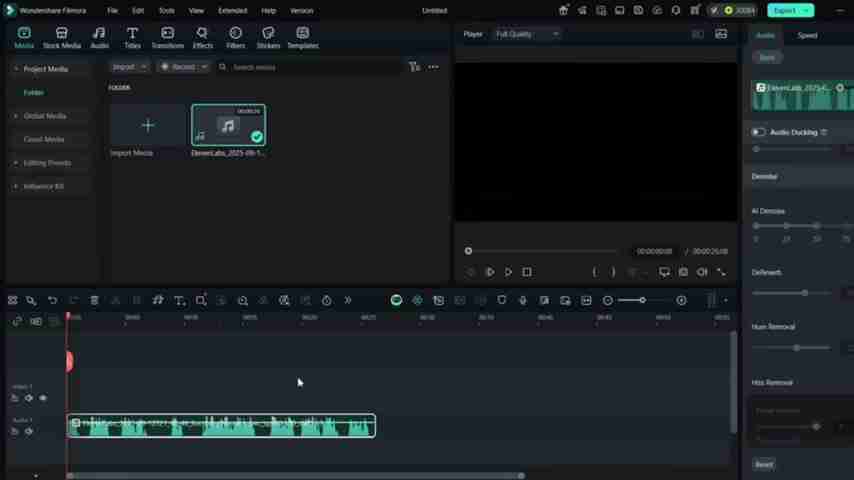Open the Effects panel
Viewport: 854px width, 480px height.
point(202,38)
